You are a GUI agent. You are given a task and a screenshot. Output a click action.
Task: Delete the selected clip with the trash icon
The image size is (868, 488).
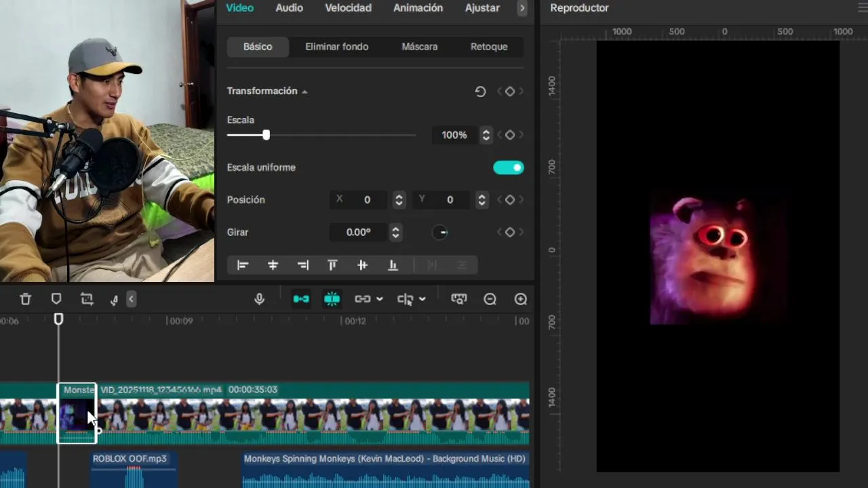25,299
